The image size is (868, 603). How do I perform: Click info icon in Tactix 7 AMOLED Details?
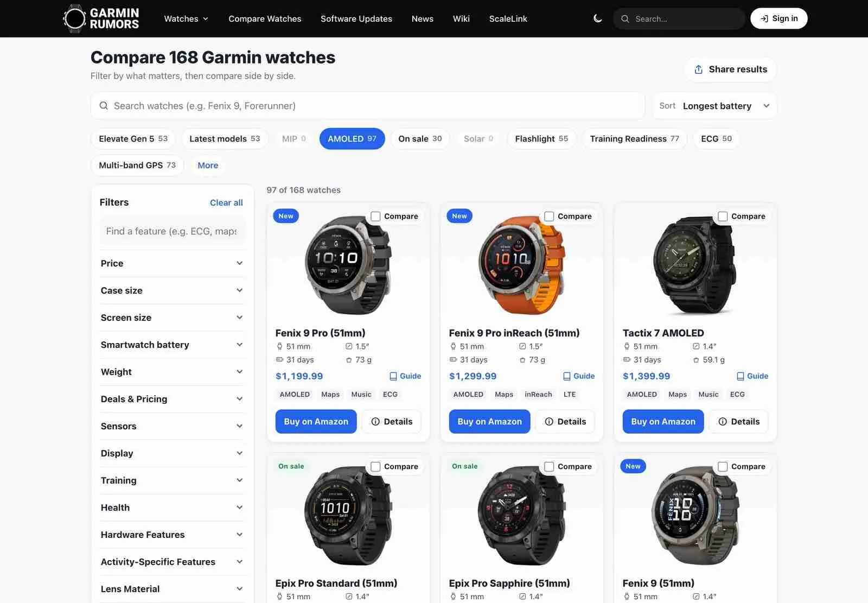[723, 422]
